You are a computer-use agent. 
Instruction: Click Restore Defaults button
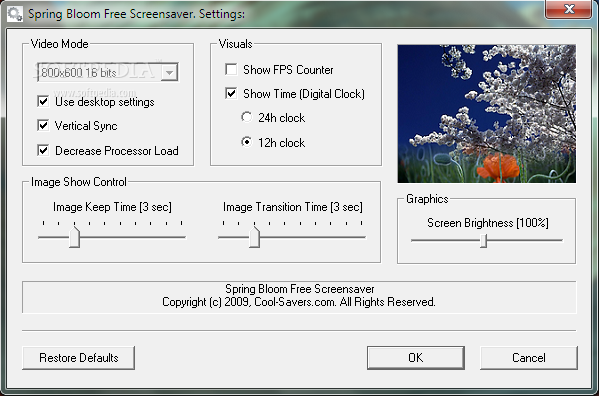tap(78, 358)
